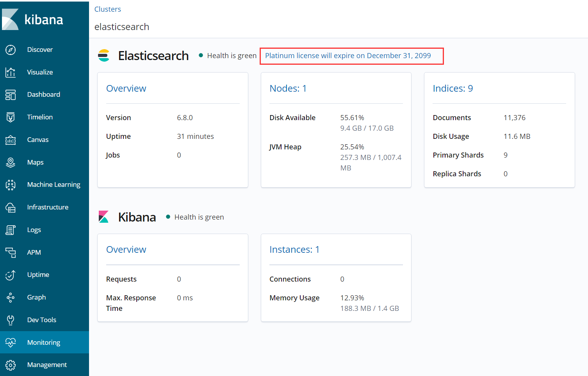Click the Machine Learning icon

tap(11, 185)
